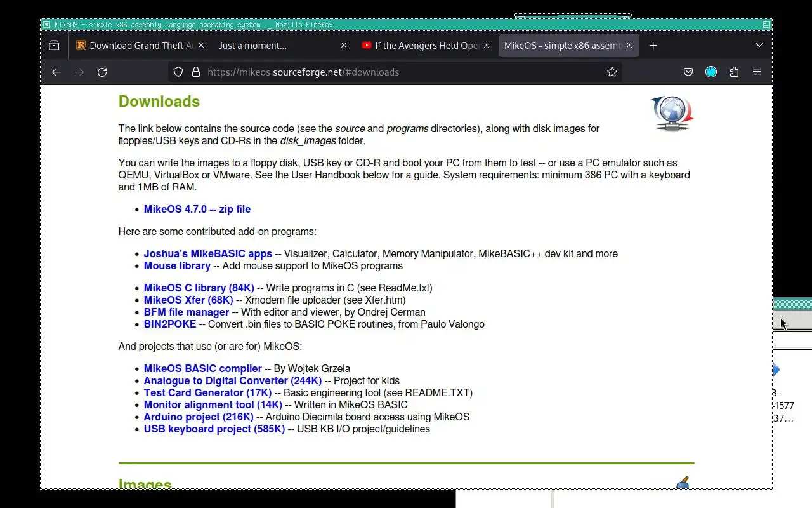Download MikeOS C library (84K)
The height and width of the screenshot is (508, 812).
pos(199,288)
